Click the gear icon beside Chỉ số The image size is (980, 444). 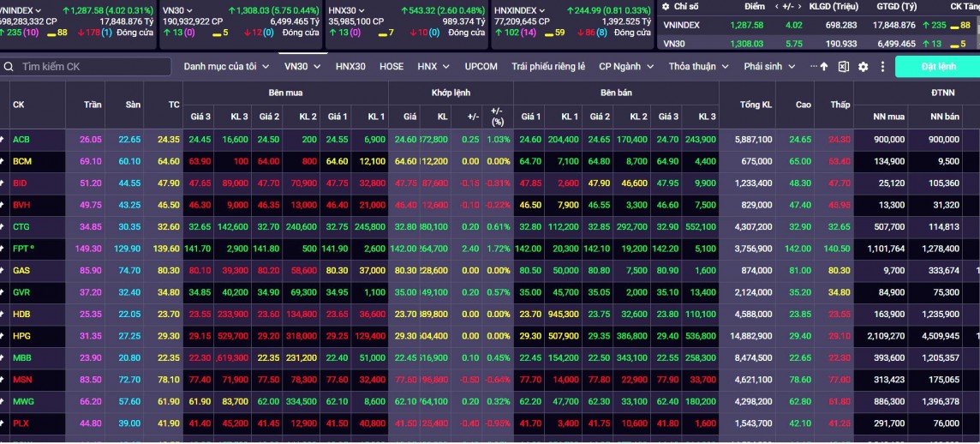[667, 7]
